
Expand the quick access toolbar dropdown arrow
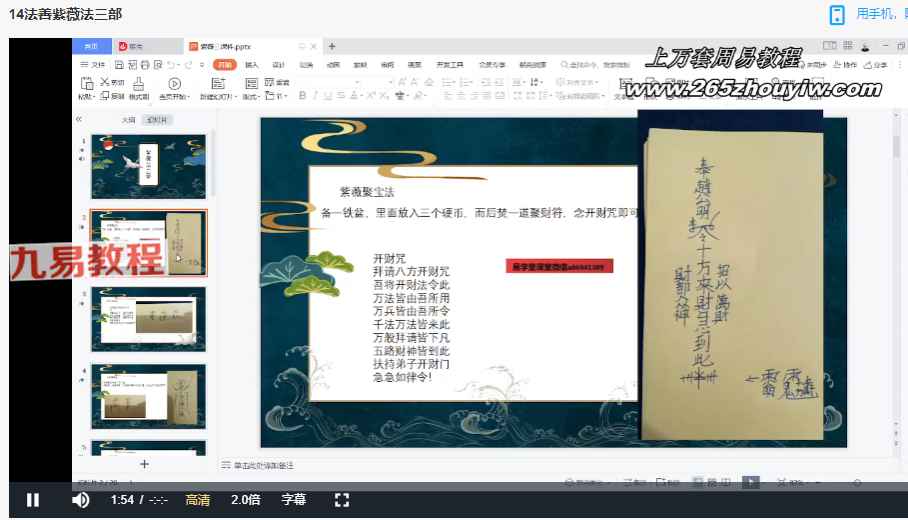coord(202,65)
